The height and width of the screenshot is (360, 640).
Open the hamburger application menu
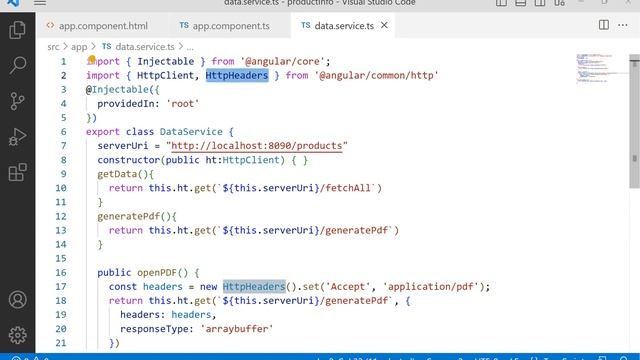40,3
